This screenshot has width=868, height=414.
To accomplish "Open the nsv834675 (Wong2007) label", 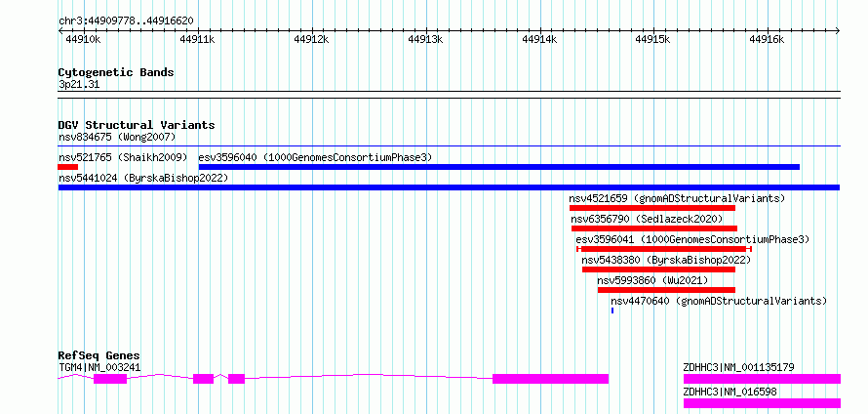I will click(117, 137).
